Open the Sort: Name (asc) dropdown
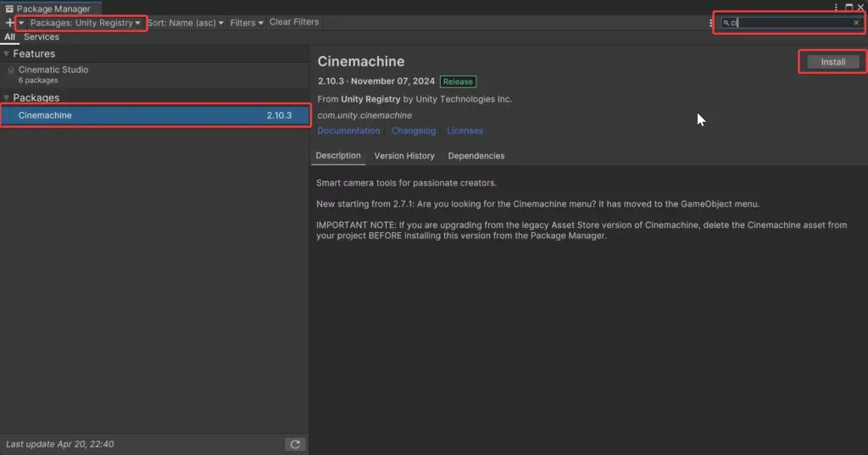The height and width of the screenshot is (455, 868). pyautogui.click(x=186, y=23)
